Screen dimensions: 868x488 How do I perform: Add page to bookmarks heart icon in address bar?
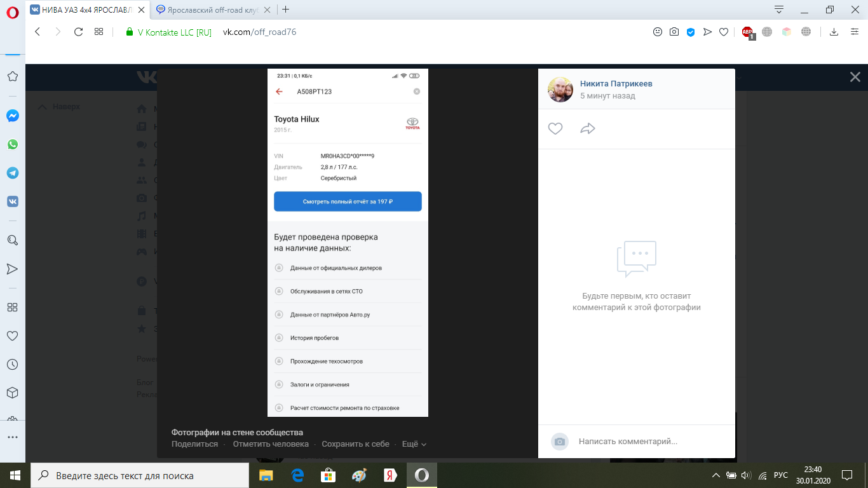pos(723,32)
